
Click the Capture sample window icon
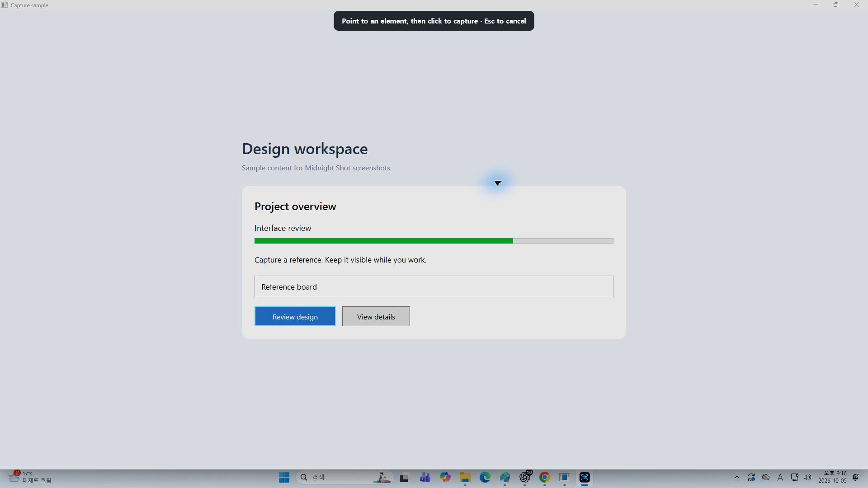(5, 5)
